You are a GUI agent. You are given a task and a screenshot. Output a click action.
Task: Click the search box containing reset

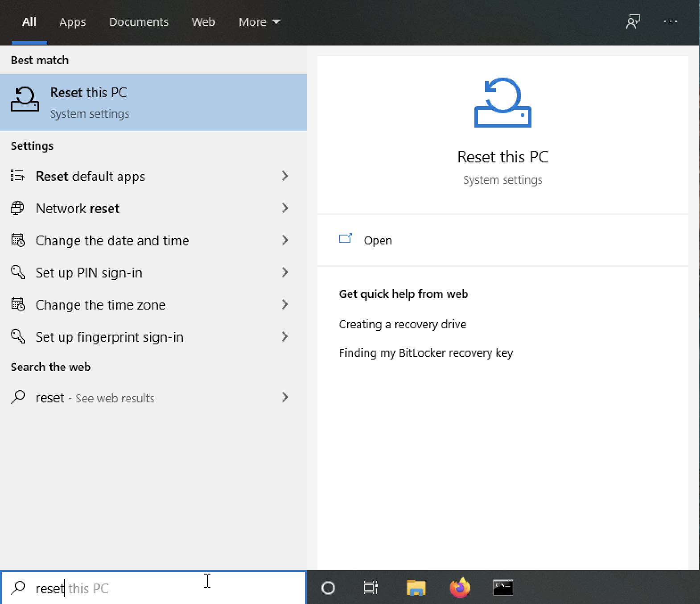(x=153, y=588)
